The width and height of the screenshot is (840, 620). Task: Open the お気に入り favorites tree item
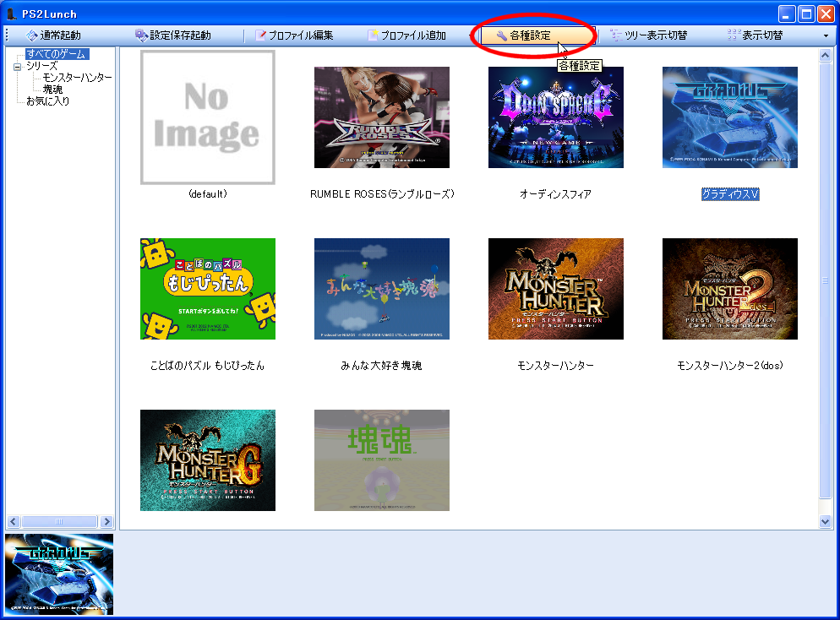(x=47, y=101)
